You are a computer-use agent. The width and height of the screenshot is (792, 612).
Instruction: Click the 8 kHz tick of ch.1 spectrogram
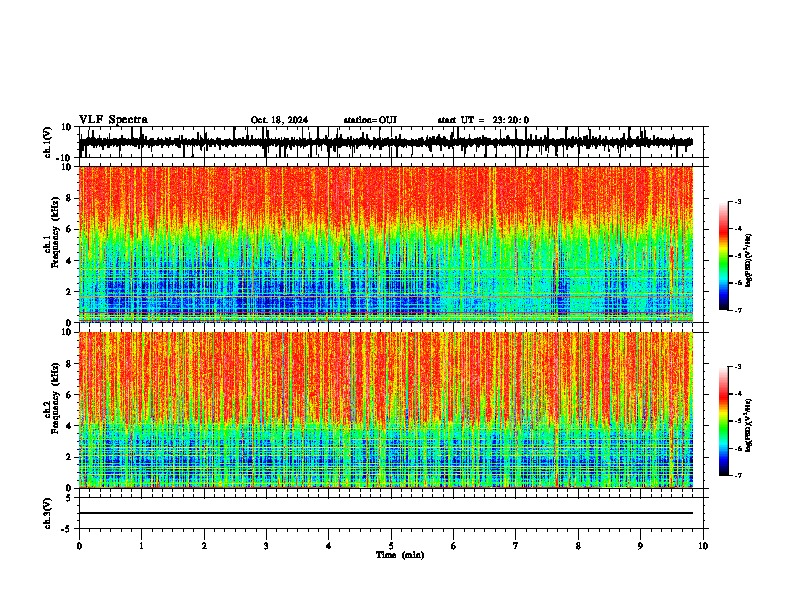(x=69, y=198)
